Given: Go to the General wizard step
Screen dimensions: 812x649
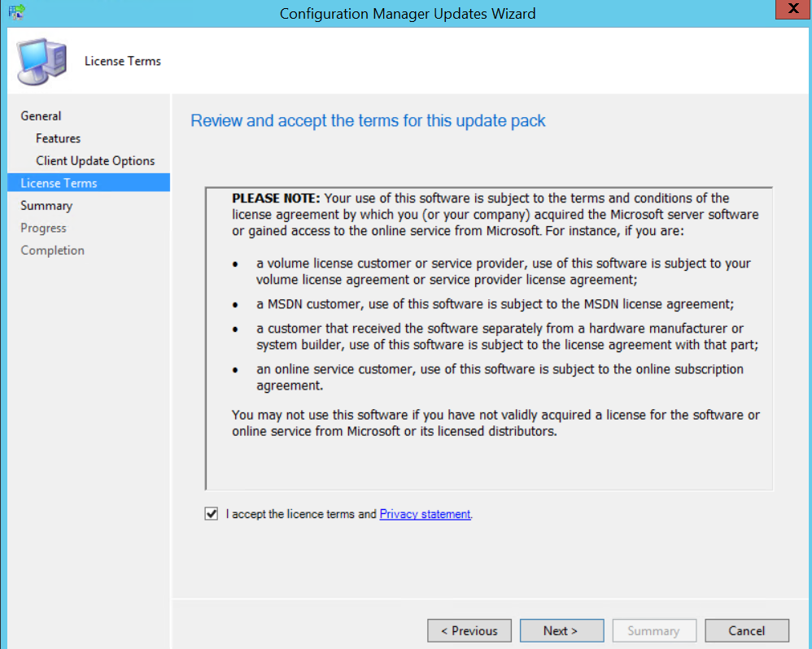Looking at the screenshot, I should click(41, 115).
